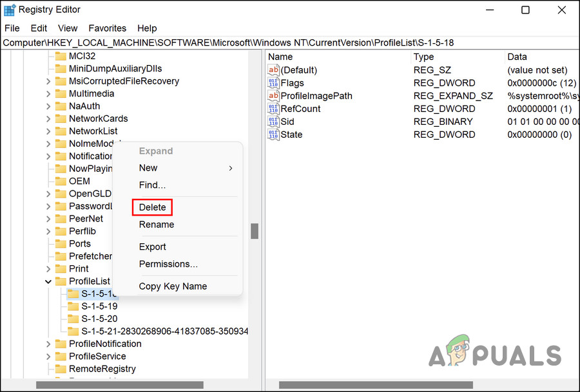Choose Delete from the context menu
This screenshot has height=392, width=580.
point(152,208)
